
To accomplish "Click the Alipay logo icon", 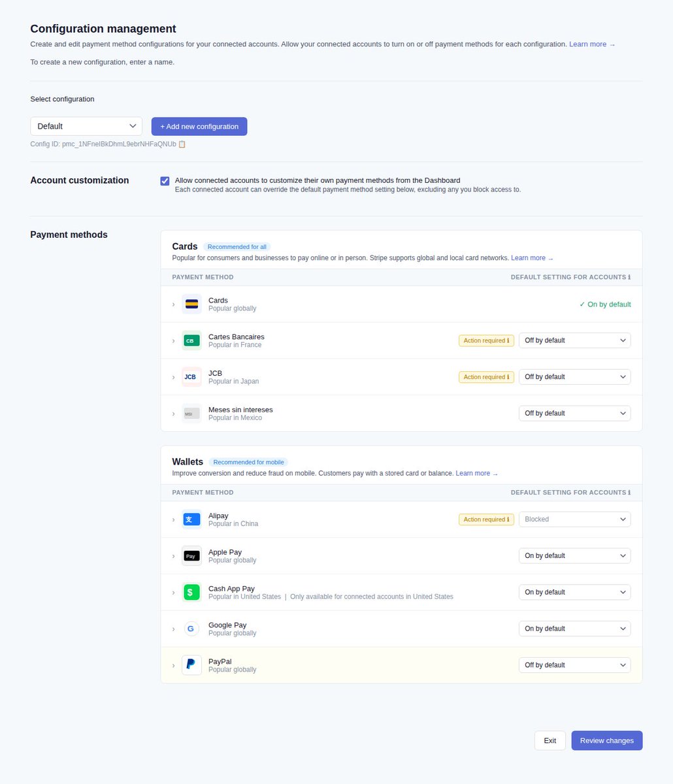I will click(x=191, y=519).
